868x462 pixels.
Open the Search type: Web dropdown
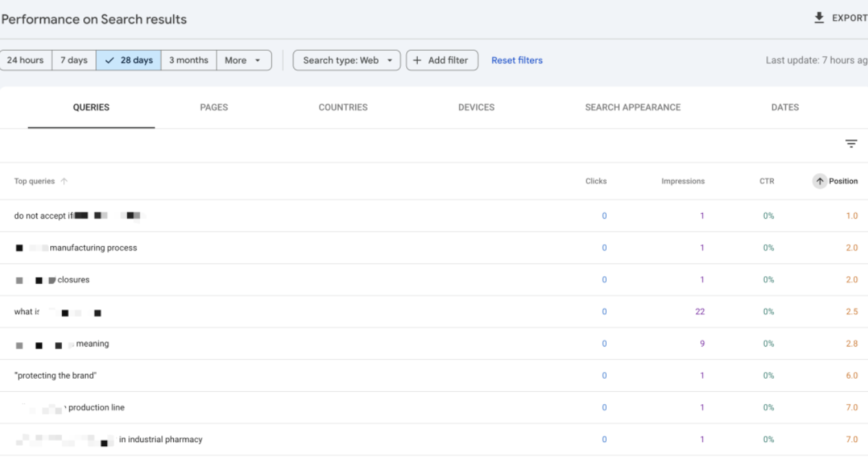(x=346, y=60)
